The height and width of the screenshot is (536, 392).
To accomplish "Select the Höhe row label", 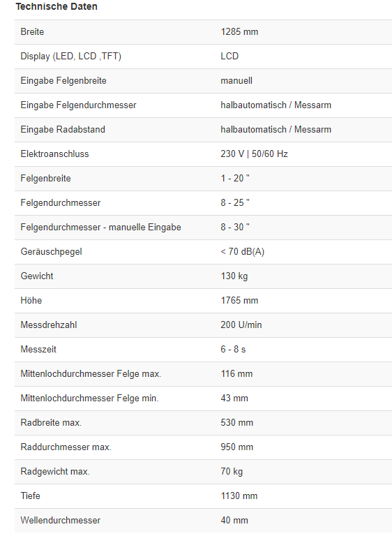I will pos(31,301).
